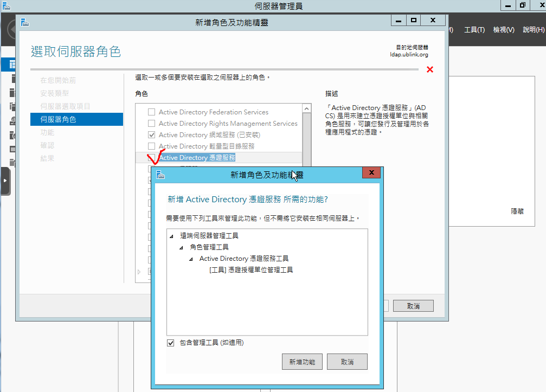Click 取消 in the wizard footer

pos(413,306)
